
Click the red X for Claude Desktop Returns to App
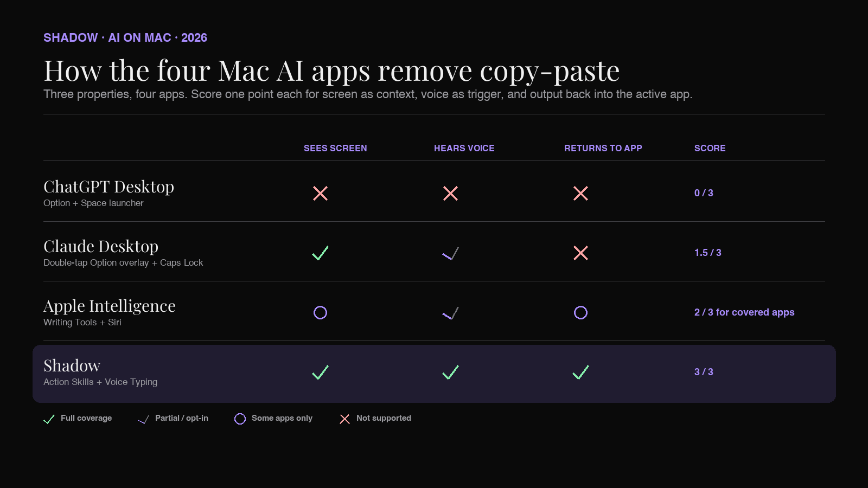click(580, 253)
